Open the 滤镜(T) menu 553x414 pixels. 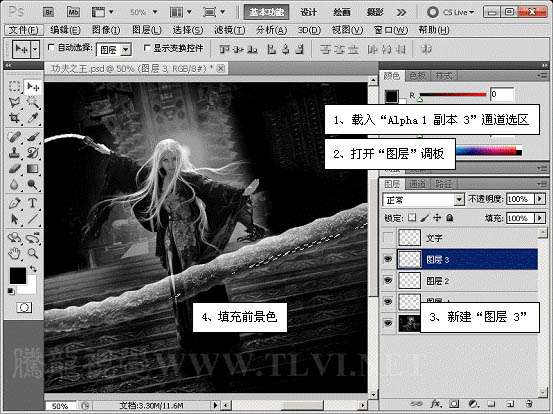(x=230, y=30)
